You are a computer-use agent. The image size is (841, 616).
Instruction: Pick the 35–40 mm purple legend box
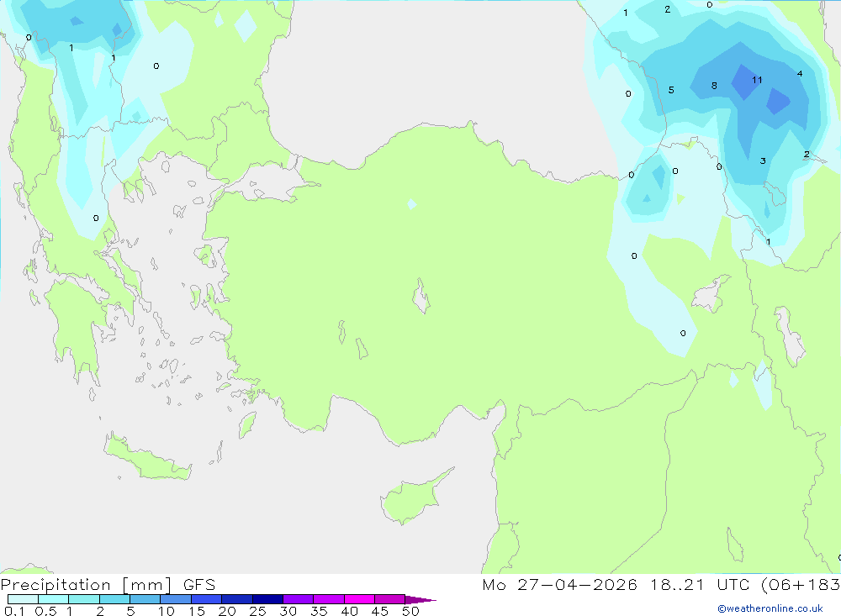tap(329, 599)
